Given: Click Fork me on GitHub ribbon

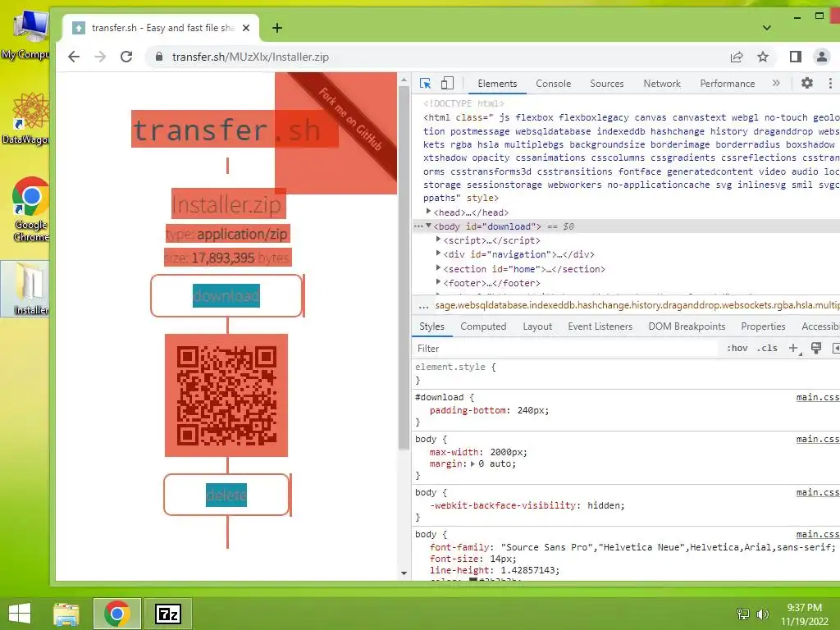Looking at the screenshot, I should point(350,119).
